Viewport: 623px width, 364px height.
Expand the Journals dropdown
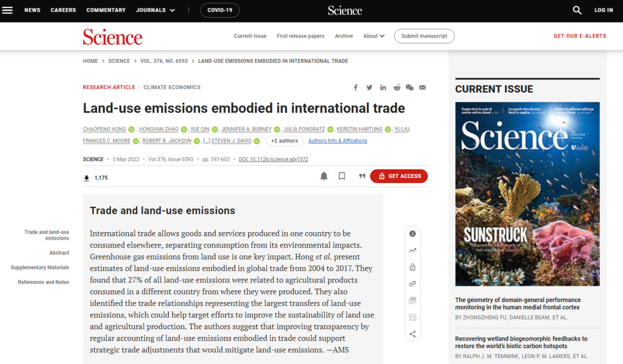click(x=155, y=10)
